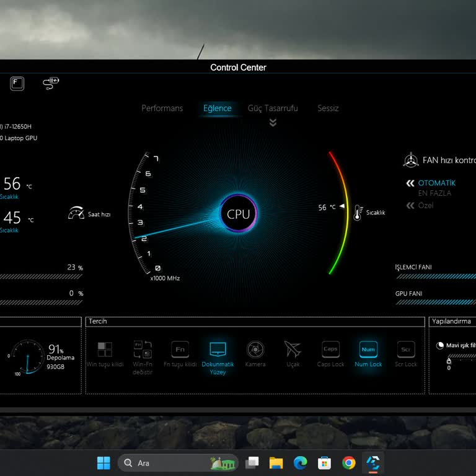
Task: Click the Ara taskbar search box
Action: 178,463
